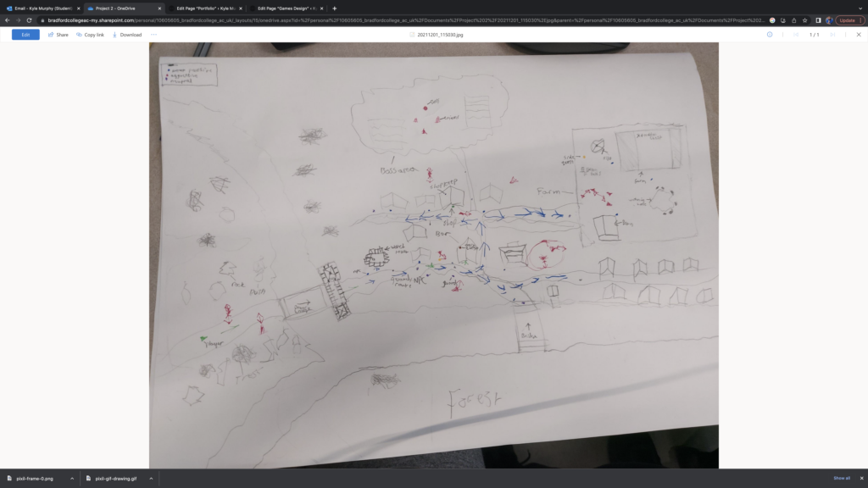Go to next image in viewer
The width and height of the screenshot is (868, 488).
point(832,34)
